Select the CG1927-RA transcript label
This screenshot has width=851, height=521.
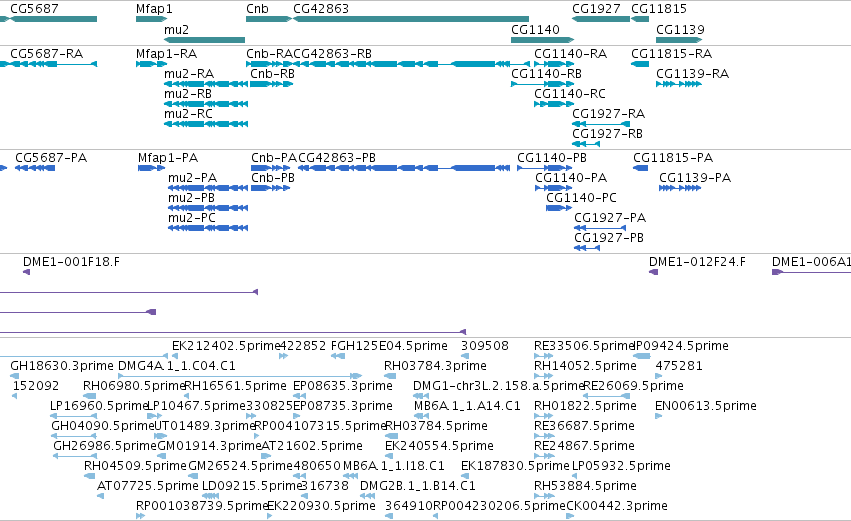click(x=609, y=114)
